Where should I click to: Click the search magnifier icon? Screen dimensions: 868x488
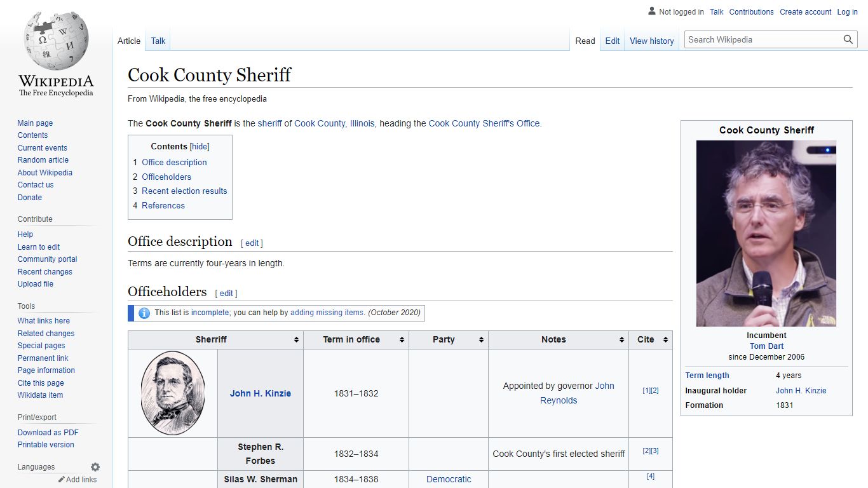[848, 39]
